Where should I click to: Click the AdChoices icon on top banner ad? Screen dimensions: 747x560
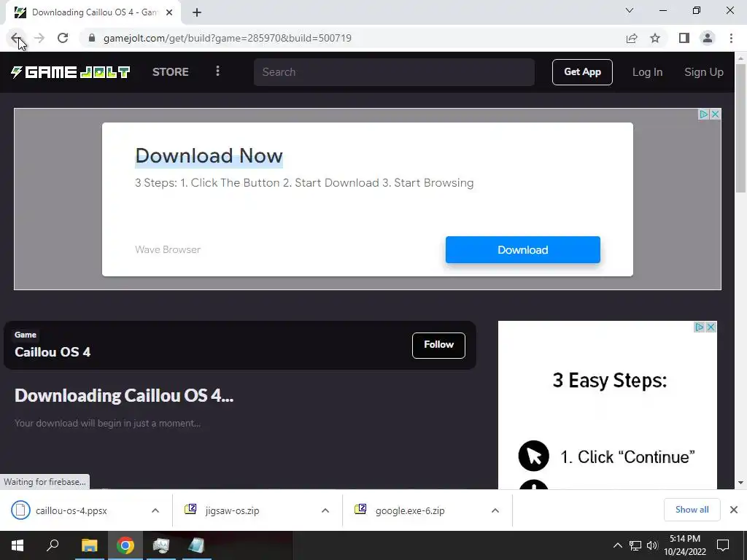[x=704, y=114]
